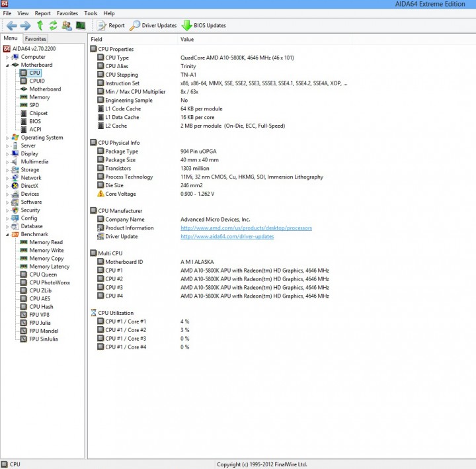Select the Config tree item

pyautogui.click(x=24, y=218)
